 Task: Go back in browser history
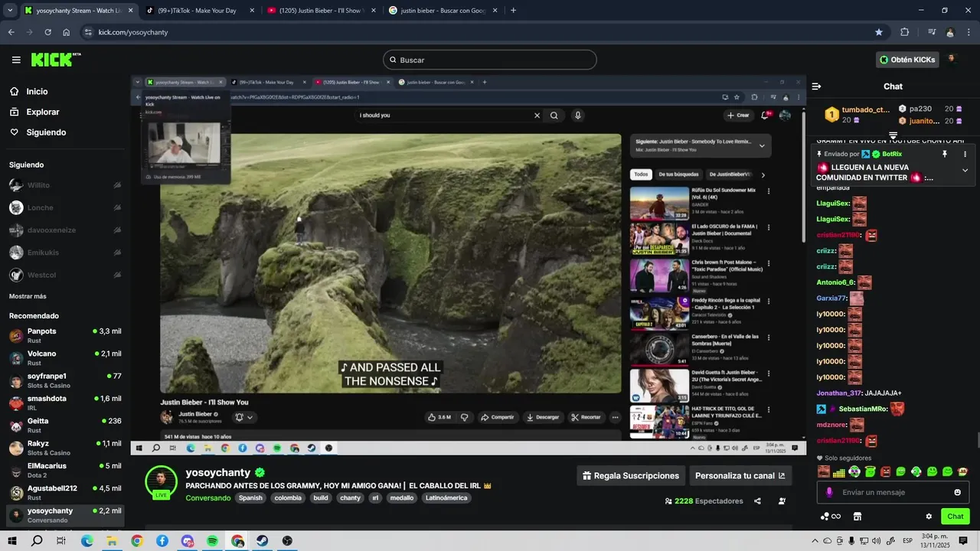(11, 32)
